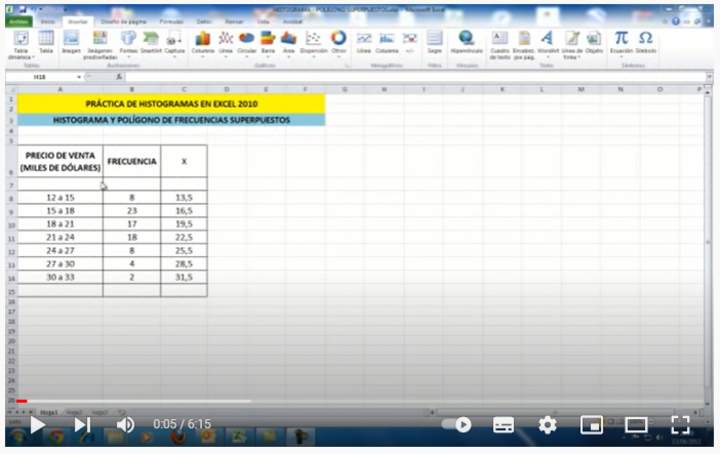The image size is (720, 454).
Task: Insert a Símbolo omega character
Action: [x=645, y=39]
